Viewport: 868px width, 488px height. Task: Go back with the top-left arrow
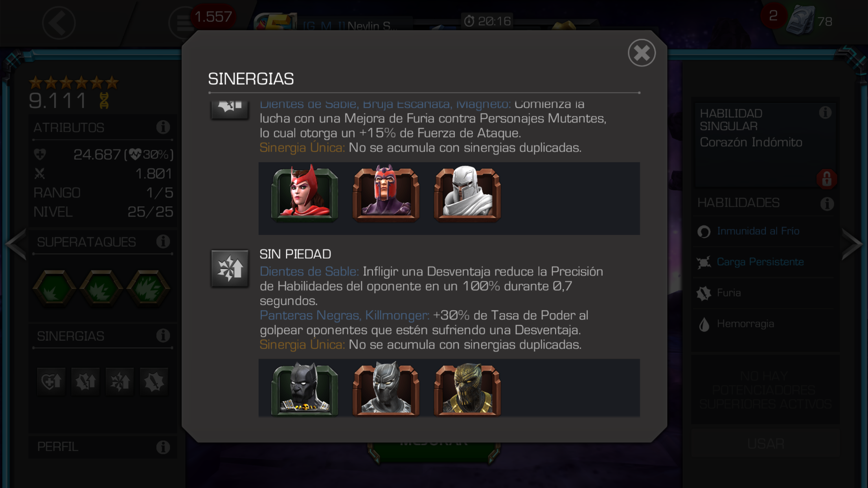tap(59, 22)
